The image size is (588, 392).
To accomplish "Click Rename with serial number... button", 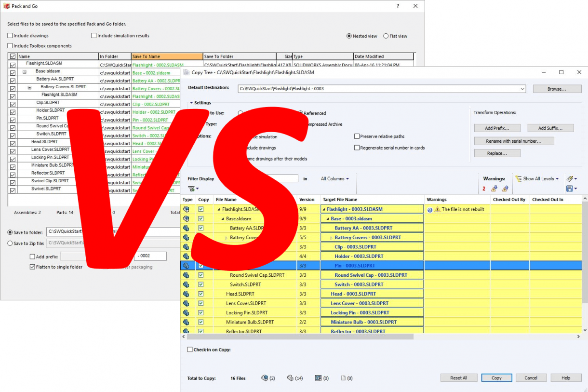I will [514, 141].
